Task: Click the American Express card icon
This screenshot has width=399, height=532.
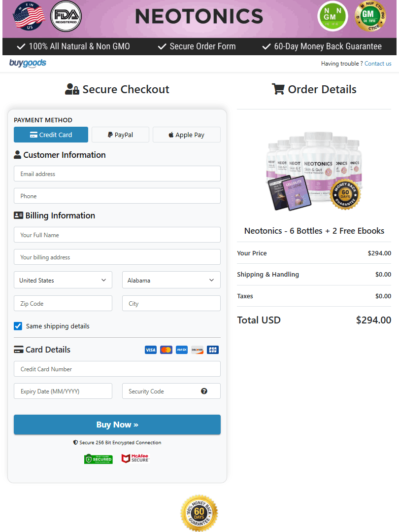Action: click(182, 350)
